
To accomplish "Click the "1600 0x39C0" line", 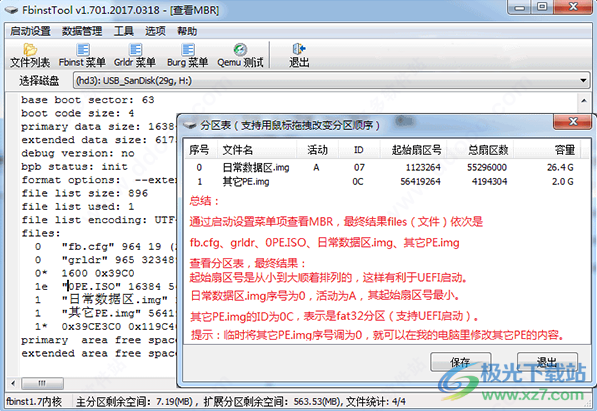I will [85, 273].
